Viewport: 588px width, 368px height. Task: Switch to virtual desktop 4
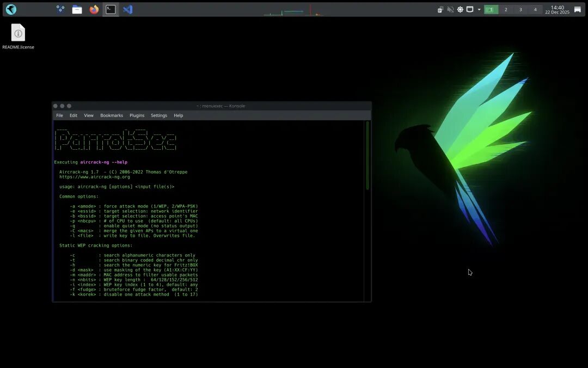[x=536, y=9]
